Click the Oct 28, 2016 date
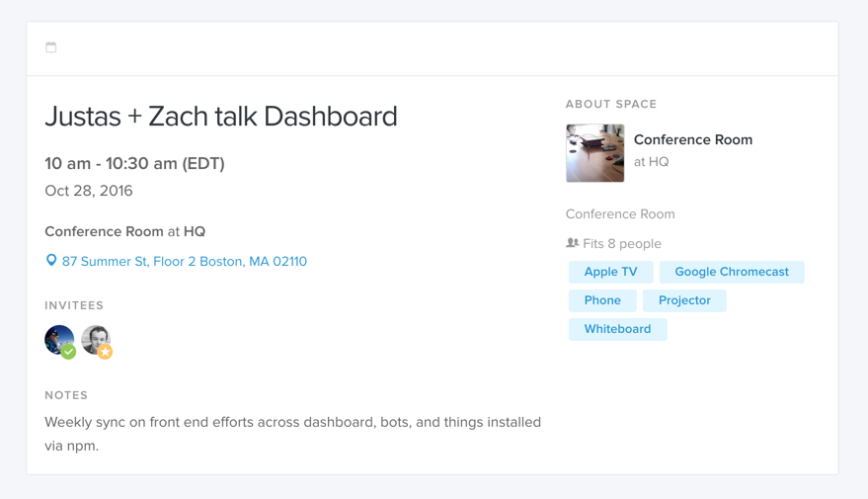Viewport: 868px width, 499px height. tap(89, 191)
